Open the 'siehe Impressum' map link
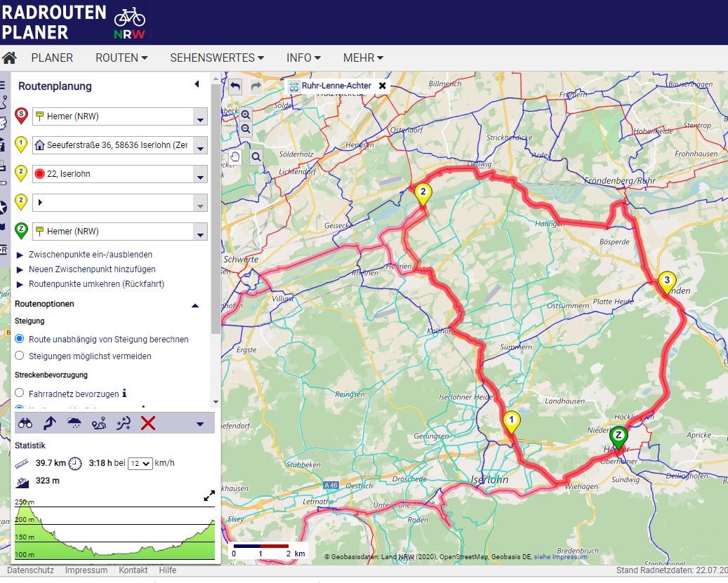 pos(560,556)
